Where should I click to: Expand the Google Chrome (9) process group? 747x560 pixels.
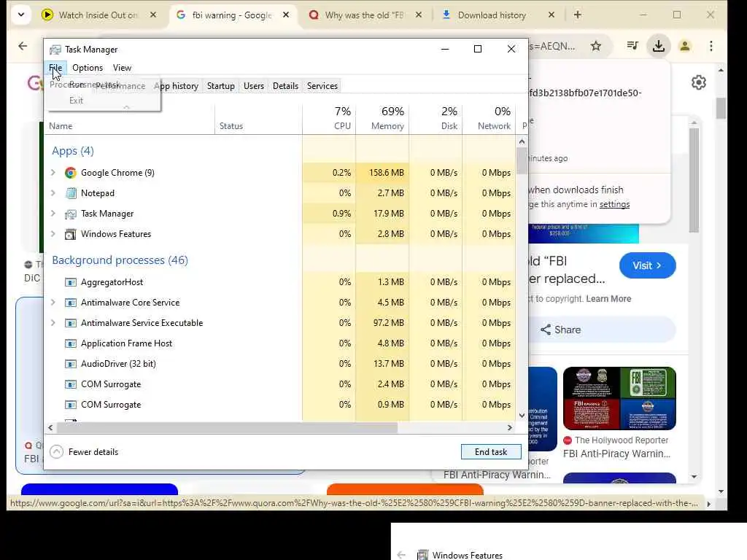[53, 173]
